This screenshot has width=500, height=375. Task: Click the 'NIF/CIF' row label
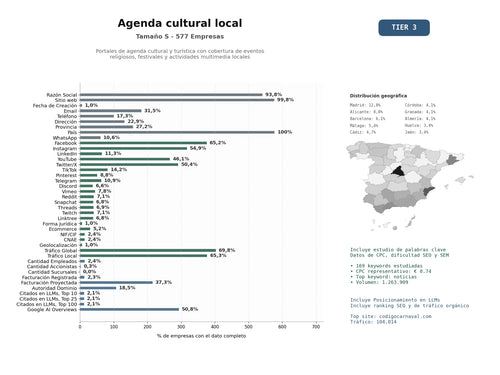tap(68, 234)
